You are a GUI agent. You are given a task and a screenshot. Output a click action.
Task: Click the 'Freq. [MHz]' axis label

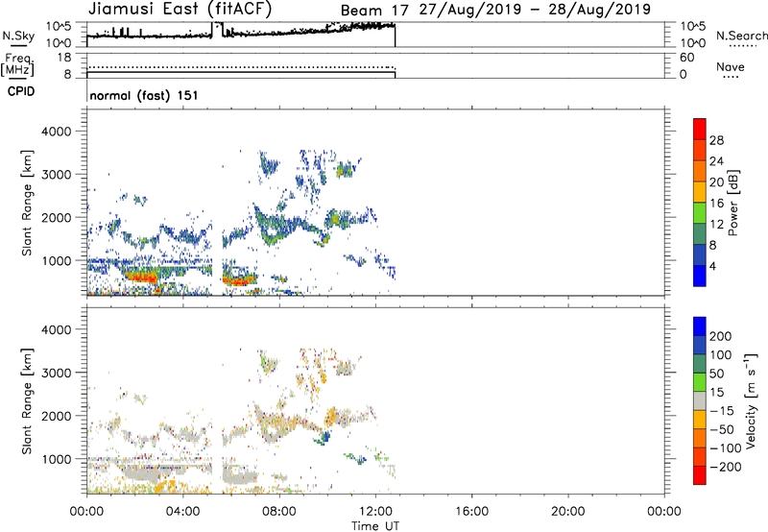tap(18, 64)
